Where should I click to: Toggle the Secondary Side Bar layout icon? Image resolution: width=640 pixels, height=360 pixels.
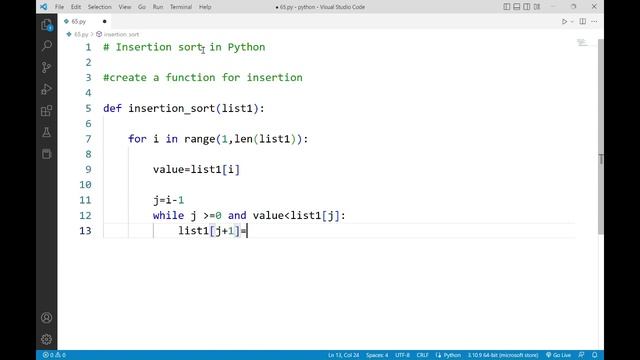527,7
